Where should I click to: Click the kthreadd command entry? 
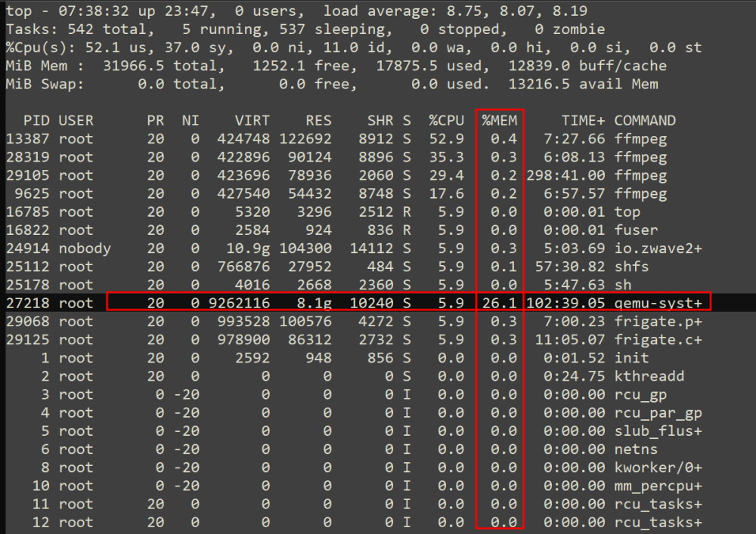click(649, 376)
